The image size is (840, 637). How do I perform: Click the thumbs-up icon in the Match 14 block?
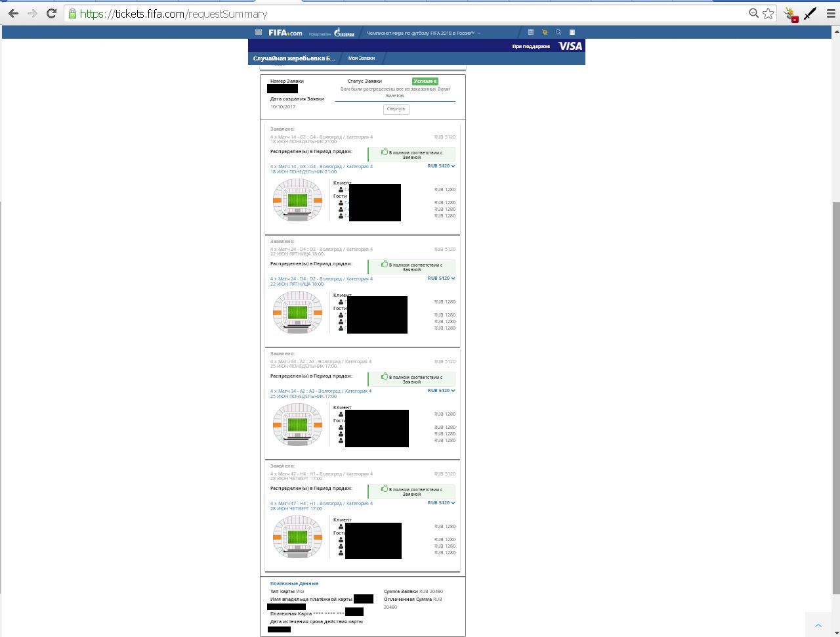click(385, 152)
